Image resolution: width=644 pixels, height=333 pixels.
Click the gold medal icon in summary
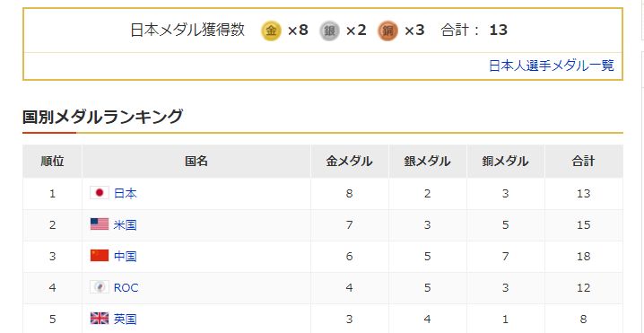point(271,31)
